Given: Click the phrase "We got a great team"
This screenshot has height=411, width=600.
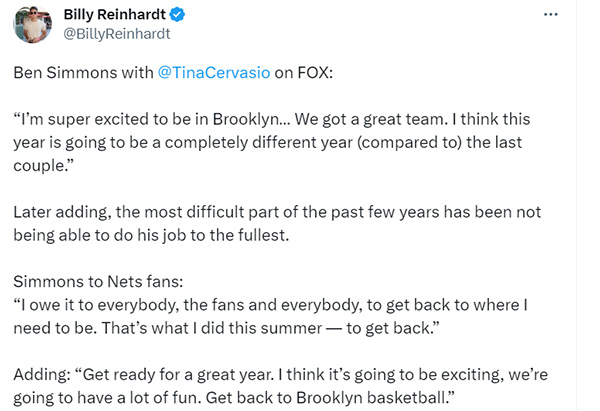Looking at the screenshot, I should (370, 119).
